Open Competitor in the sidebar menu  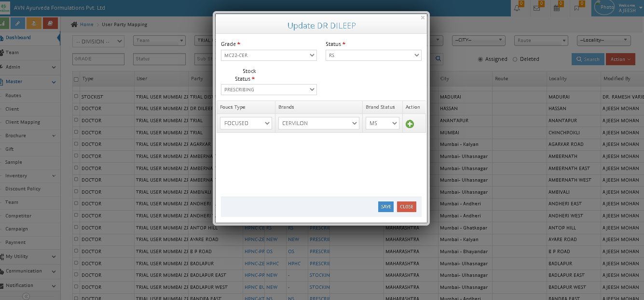click(18, 216)
